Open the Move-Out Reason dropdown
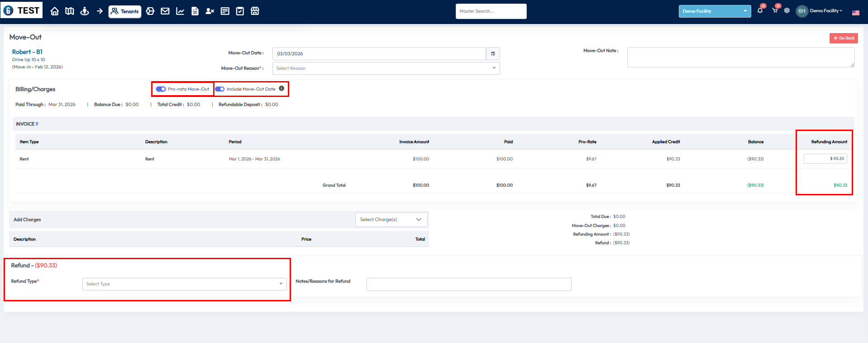868x343 pixels. (x=386, y=68)
